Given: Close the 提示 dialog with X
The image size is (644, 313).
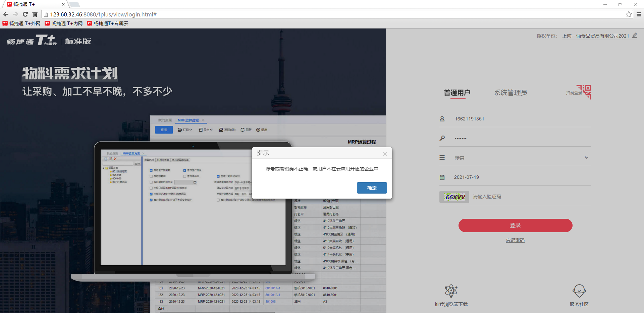Looking at the screenshot, I should 385,154.
